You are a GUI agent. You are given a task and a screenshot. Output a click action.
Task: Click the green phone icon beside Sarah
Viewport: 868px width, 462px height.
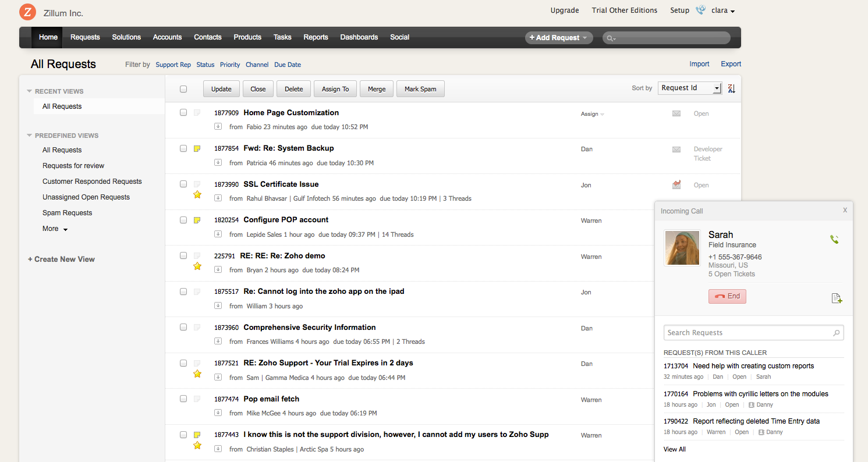(x=834, y=239)
